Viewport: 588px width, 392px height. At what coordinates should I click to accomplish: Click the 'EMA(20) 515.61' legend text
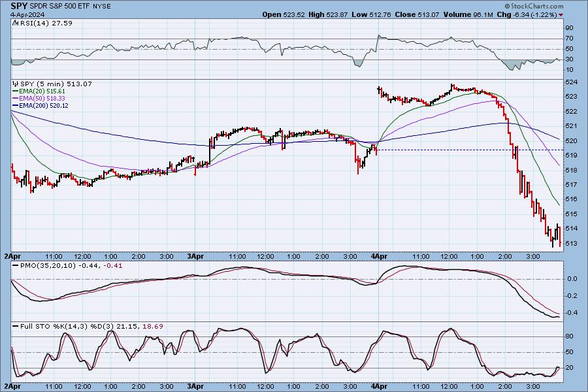point(42,91)
